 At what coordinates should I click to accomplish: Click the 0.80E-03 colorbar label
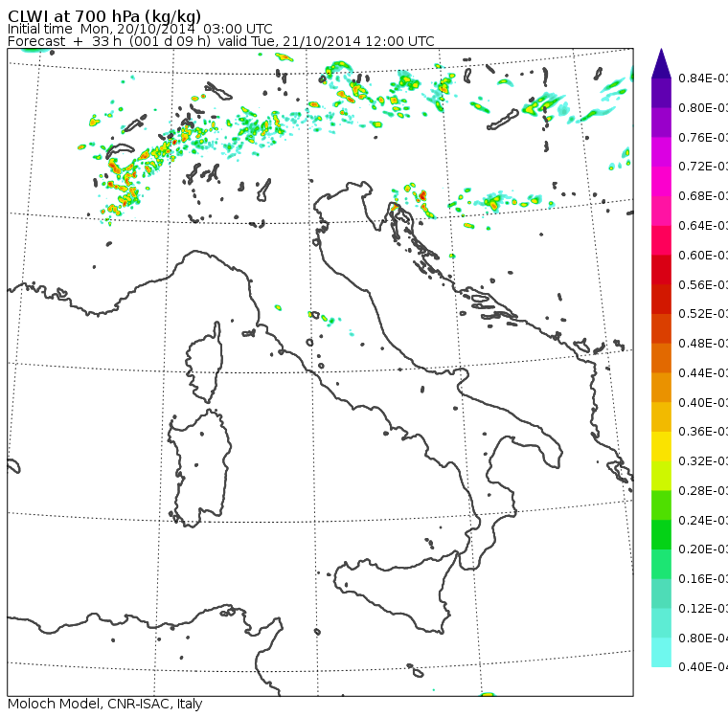[703, 107]
